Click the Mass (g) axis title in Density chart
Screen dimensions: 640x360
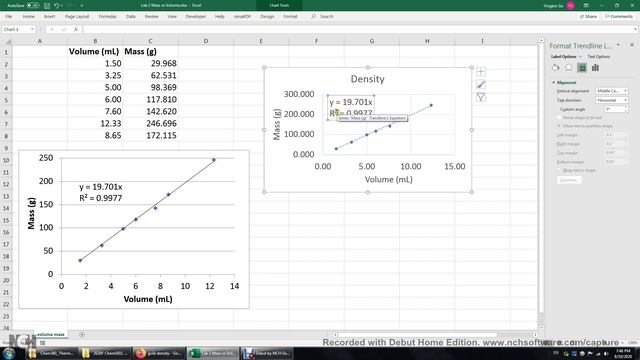pyautogui.click(x=277, y=124)
